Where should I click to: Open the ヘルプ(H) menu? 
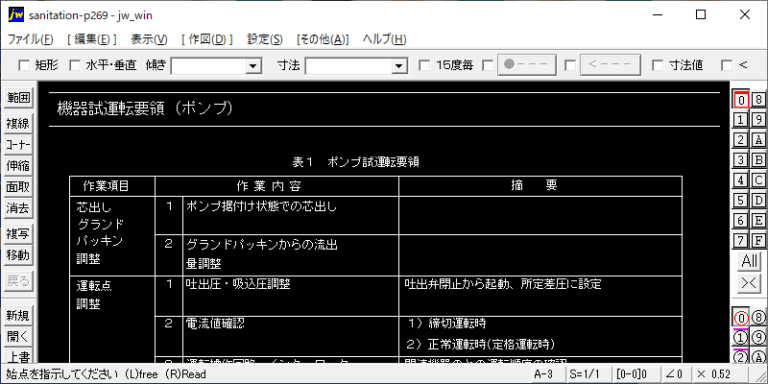tap(384, 40)
